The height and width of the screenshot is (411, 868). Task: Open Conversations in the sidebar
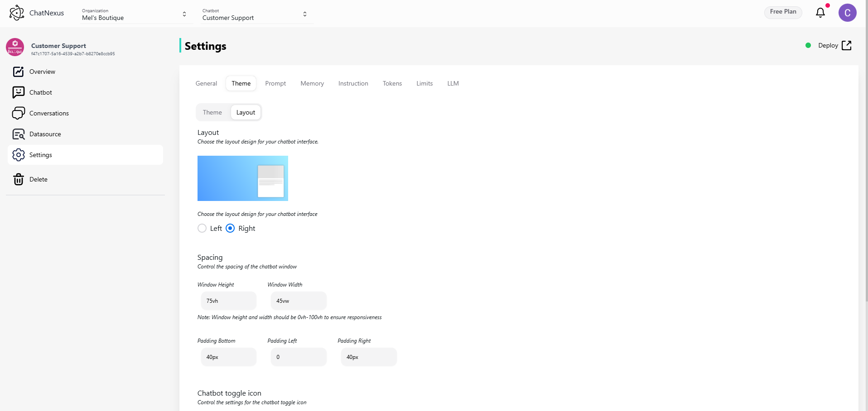click(85, 113)
